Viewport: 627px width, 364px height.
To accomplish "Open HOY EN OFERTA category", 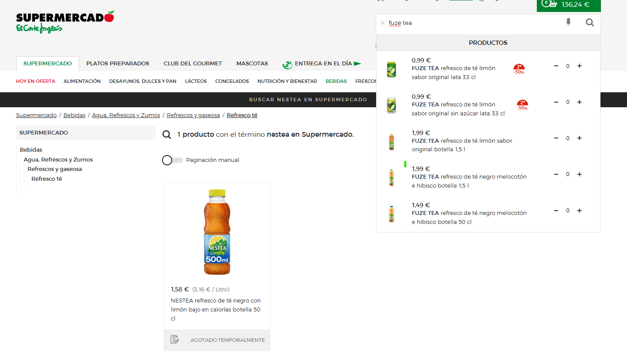I will (35, 81).
